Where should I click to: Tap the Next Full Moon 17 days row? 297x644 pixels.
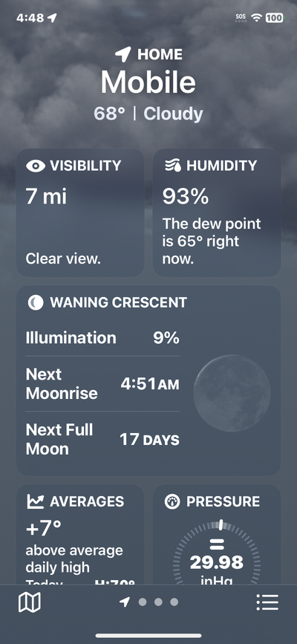(102, 440)
